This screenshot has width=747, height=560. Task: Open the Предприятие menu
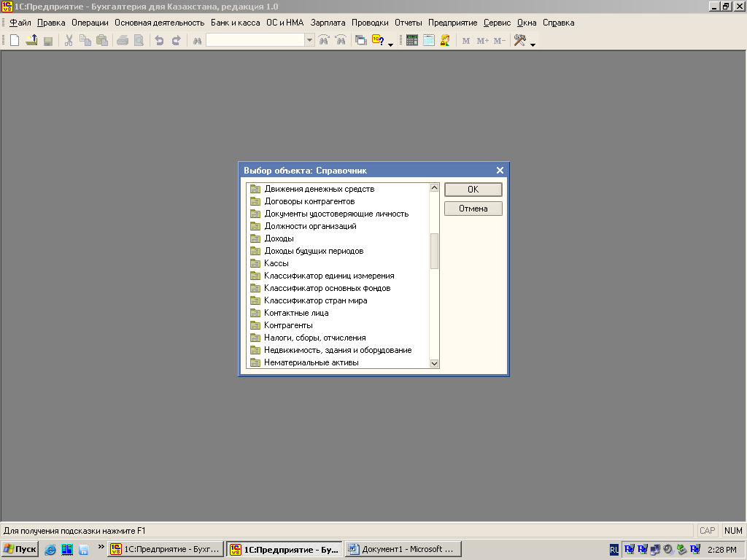[452, 23]
